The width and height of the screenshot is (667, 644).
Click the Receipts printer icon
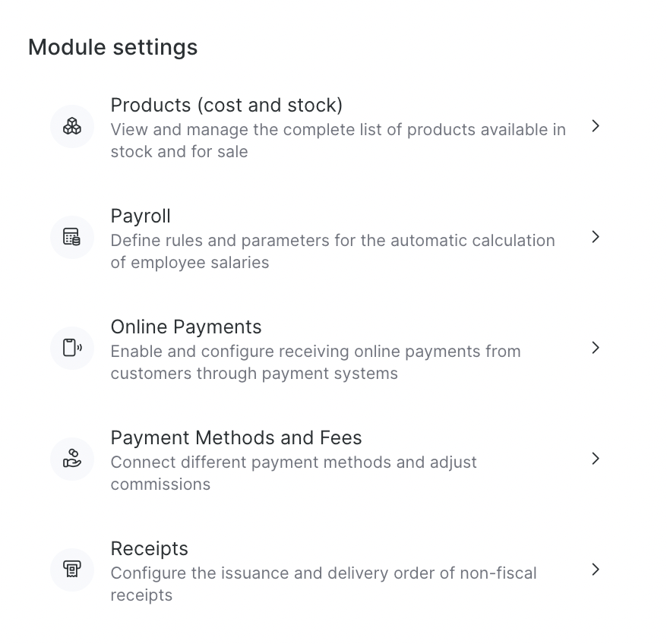72,570
